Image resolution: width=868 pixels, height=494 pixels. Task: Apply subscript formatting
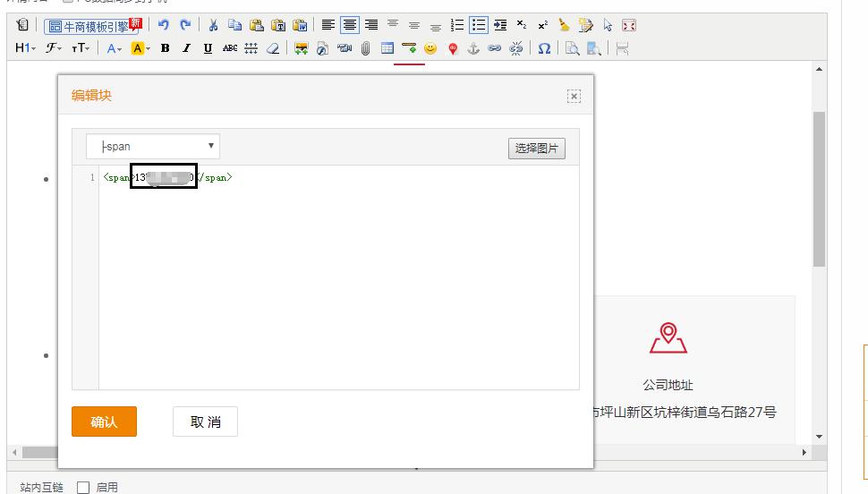(522, 25)
